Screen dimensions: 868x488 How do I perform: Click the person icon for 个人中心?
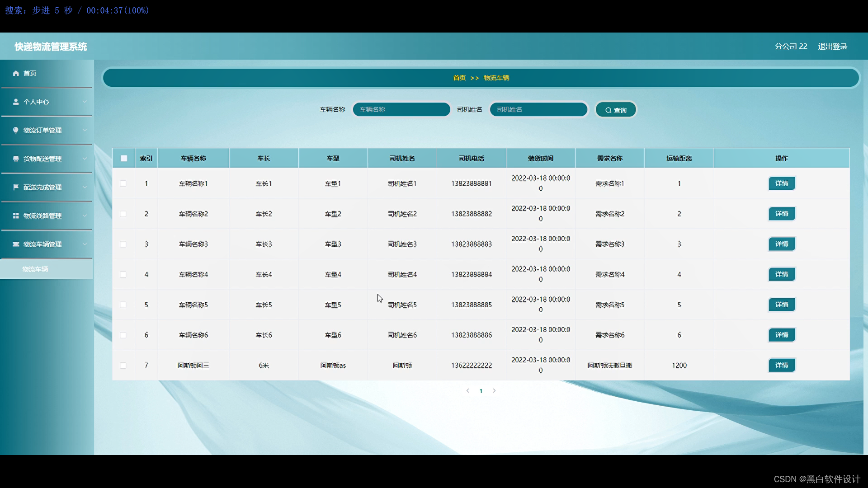point(16,102)
